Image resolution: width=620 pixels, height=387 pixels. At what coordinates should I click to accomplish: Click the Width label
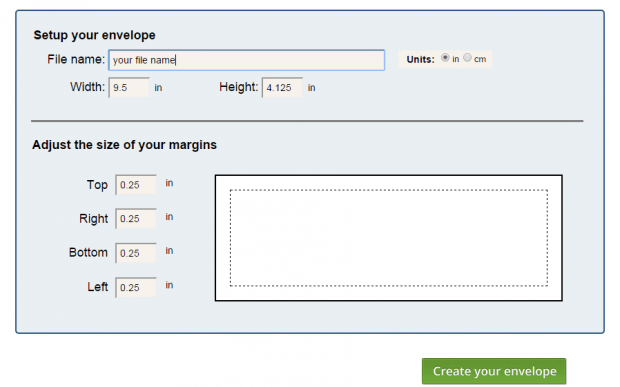(x=87, y=87)
